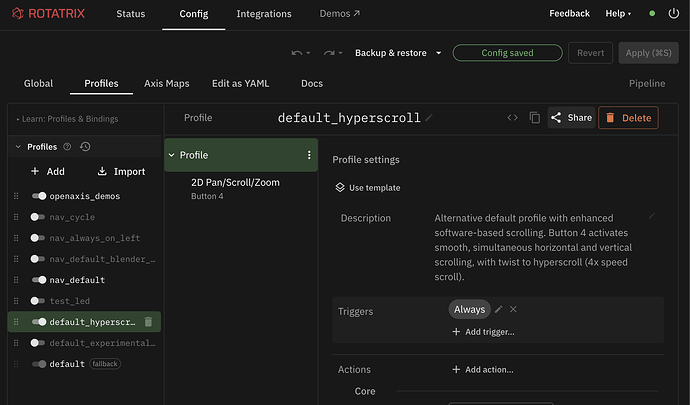Screen dimensions: 690x405
Task: Switch to the Global sub-tab
Action: pos(38,83)
